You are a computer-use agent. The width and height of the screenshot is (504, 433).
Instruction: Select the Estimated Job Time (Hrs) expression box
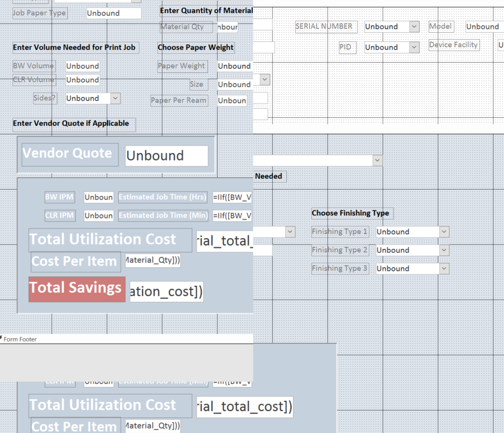pos(232,197)
